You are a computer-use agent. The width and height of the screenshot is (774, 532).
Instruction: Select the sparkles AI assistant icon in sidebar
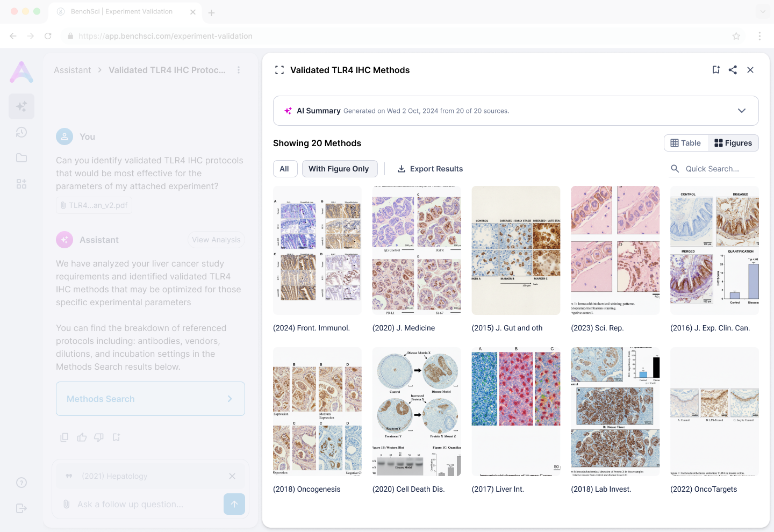(x=21, y=106)
